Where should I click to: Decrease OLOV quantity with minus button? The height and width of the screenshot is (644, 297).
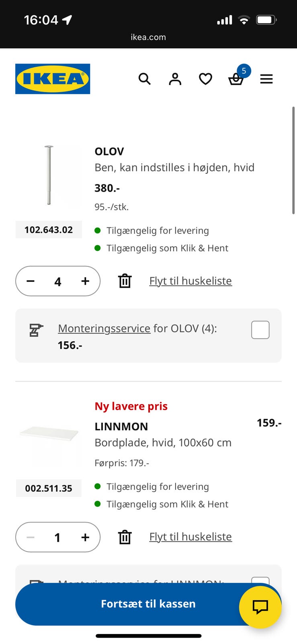tap(31, 281)
